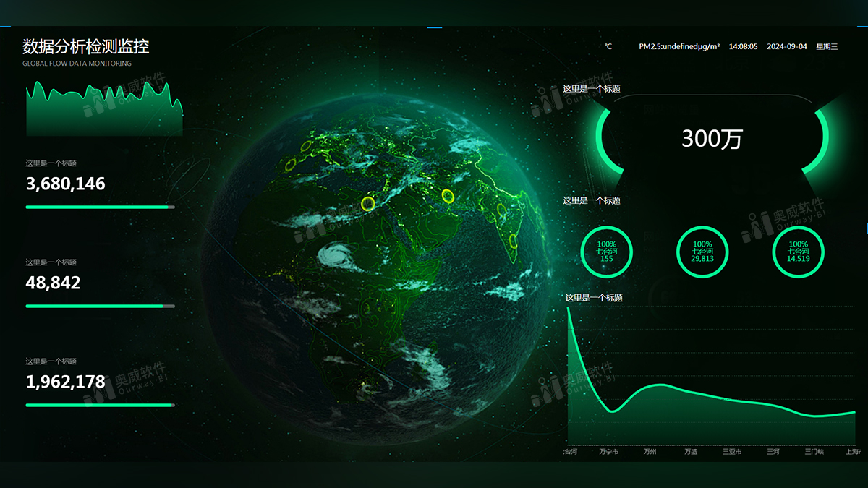This screenshot has width=868, height=488.
Task: Click the progress bar under 3,680,146
Action: pyautogui.click(x=101, y=207)
